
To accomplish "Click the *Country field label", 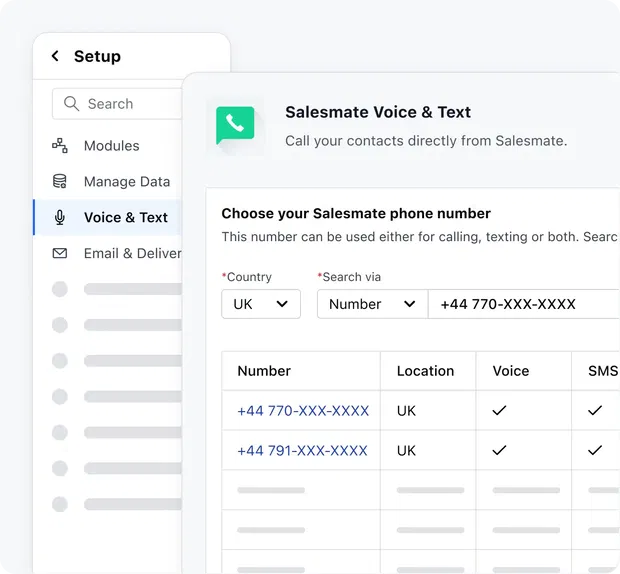I will point(247,277).
